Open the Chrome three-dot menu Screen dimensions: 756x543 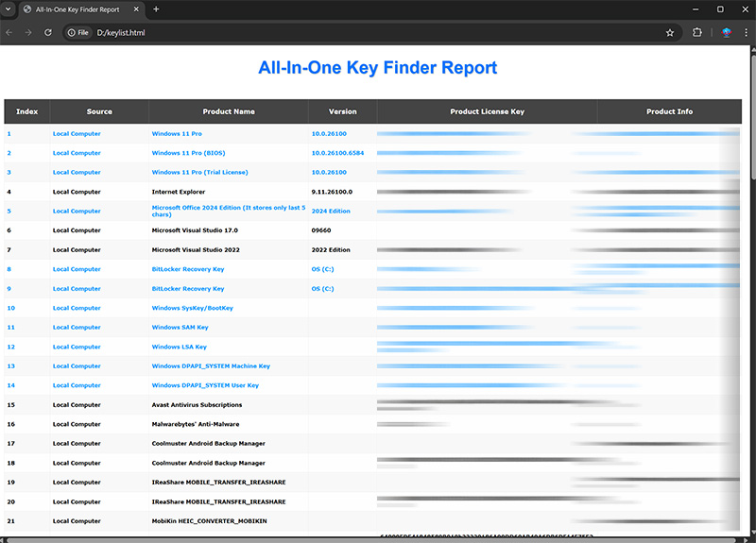click(745, 32)
